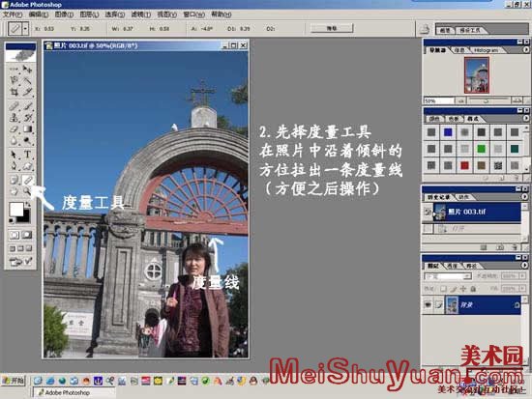Open the 窗口(W) menu
This screenshot has width=532, height=399.
(x=193, y=14)
